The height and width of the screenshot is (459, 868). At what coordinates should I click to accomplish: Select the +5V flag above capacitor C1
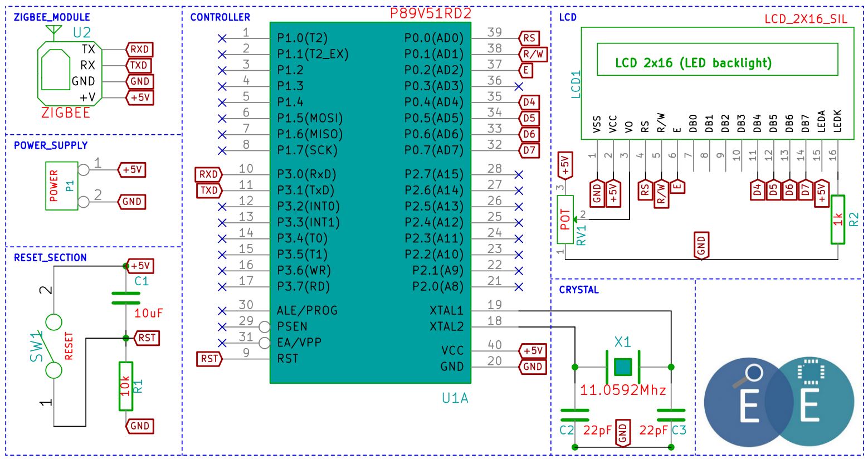[x=140, y=266]
